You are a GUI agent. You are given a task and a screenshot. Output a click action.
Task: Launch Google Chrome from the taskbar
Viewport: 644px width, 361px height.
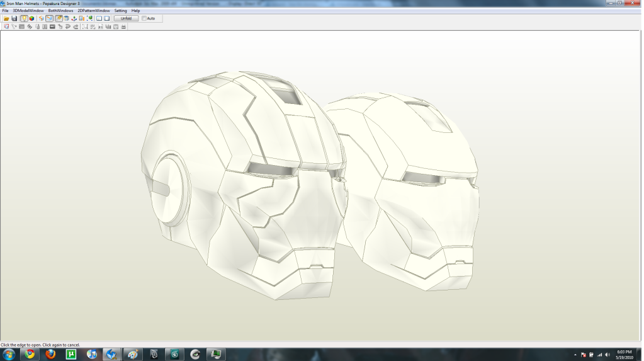[x=30, y=354]
